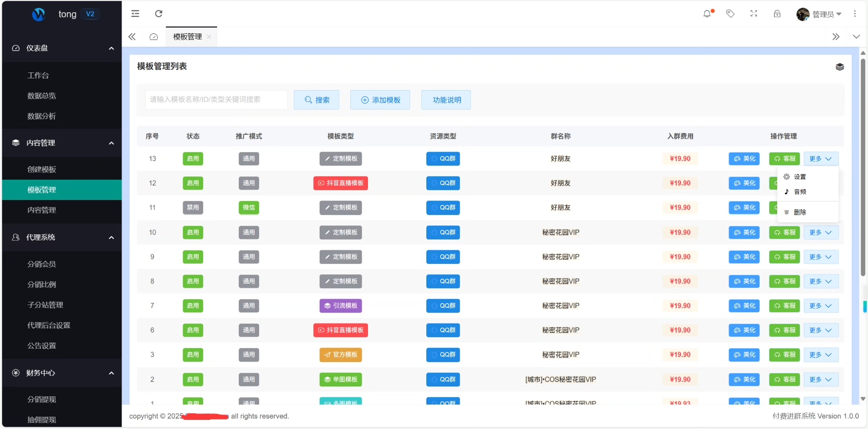Click the 功能说明 button
This screenshot has height=429, width=868.
(446, 100)
